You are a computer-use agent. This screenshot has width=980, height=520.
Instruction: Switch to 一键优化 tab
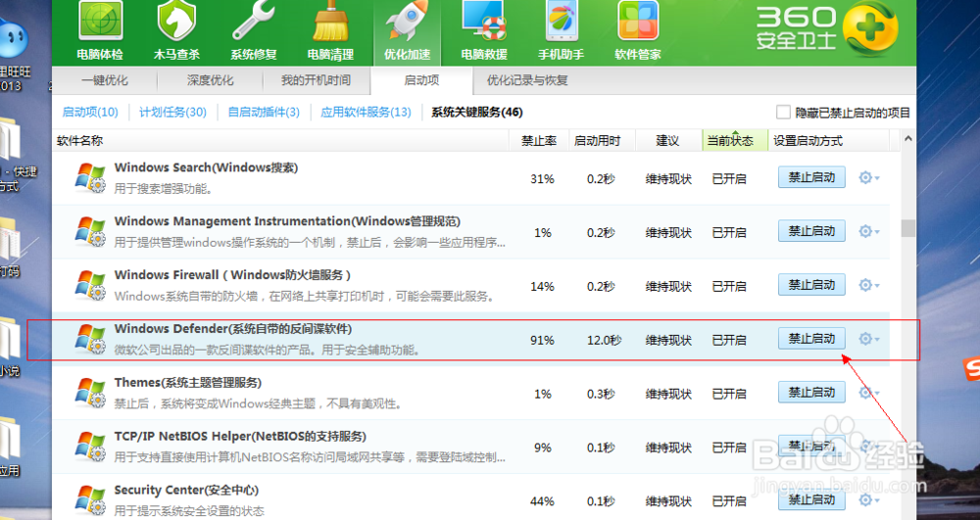tap(105, 80)
